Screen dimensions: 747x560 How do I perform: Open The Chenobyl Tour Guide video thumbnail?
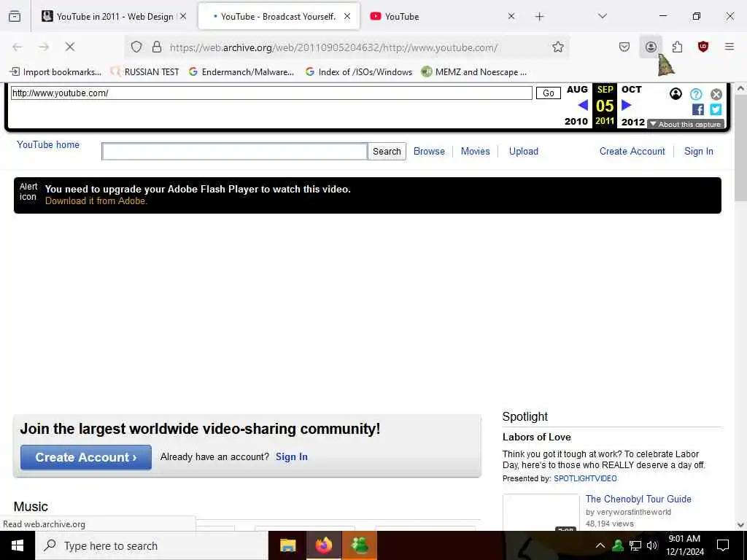pos(541,513)
